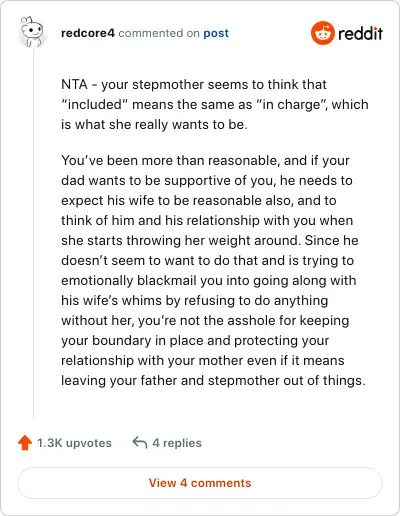Open the "4 replies" label
The height and width of the screenshot is (516, 400).
click(x=177, y=443)
